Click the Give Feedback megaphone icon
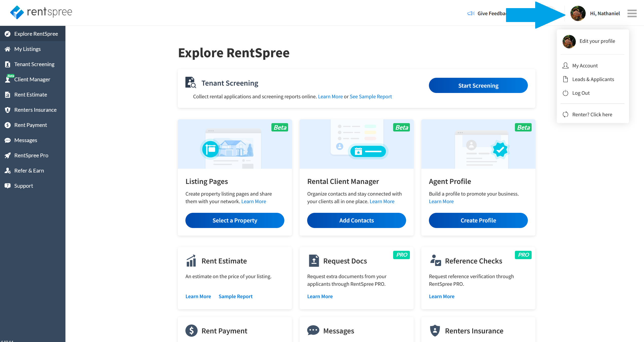644x342 pixels. tap(471, 13)
